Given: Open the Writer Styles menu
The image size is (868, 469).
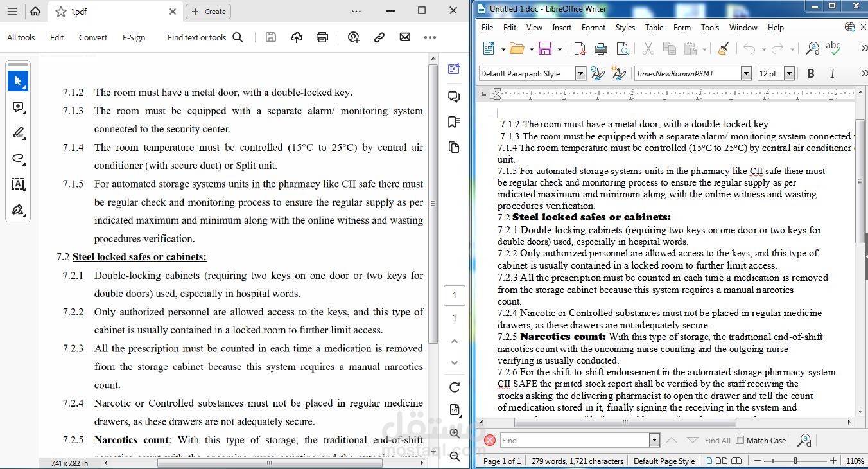Looking at the screenshot, I should click(625, 28).
